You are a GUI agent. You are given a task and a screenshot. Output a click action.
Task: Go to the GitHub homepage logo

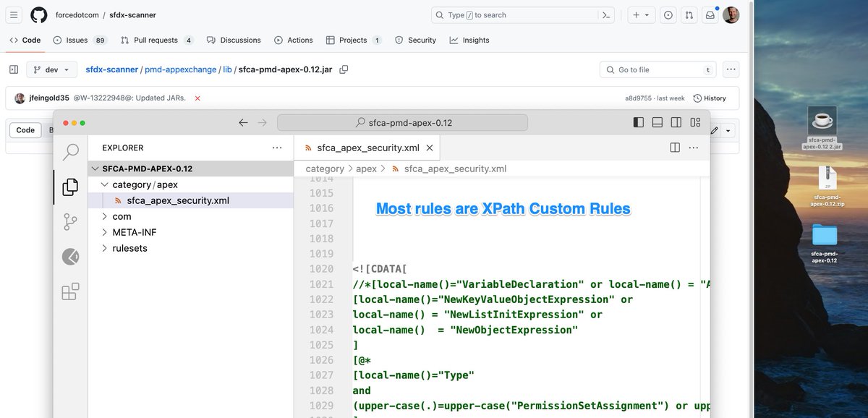pyautogui.click(x=39, y=15)
